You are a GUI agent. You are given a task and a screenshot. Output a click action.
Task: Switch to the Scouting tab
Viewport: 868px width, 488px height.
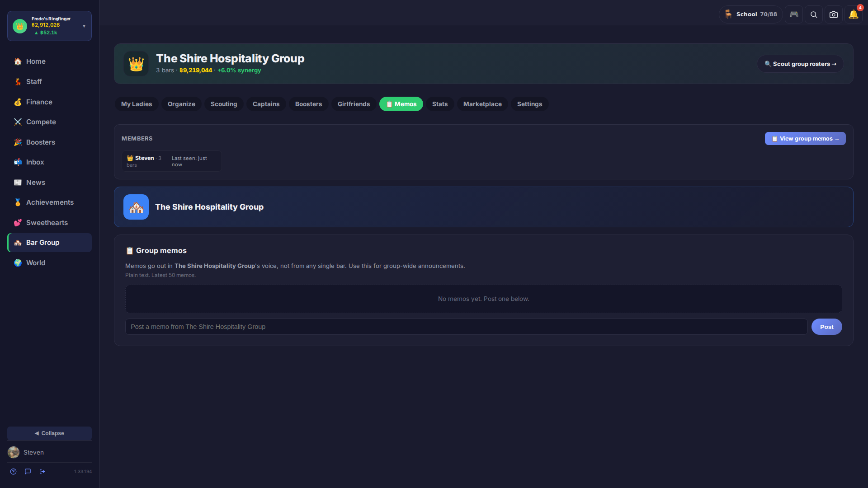point(224,104)
